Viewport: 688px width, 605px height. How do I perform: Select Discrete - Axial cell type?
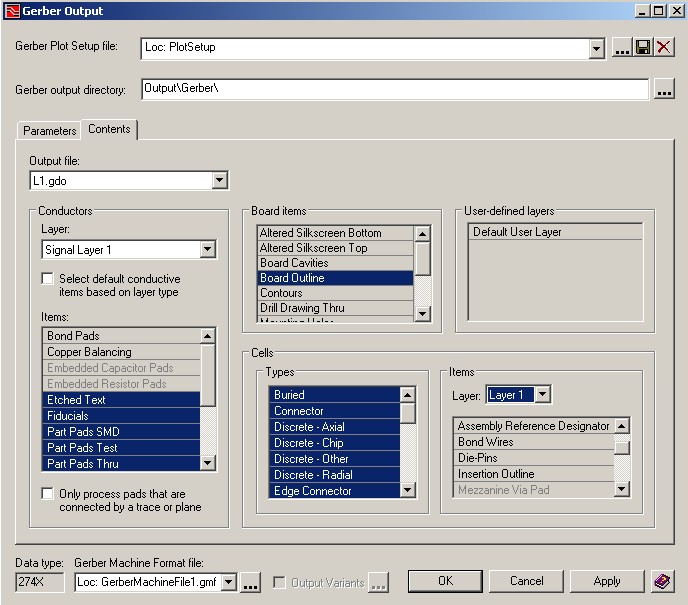pyautogui.click(x=334, y=427)
